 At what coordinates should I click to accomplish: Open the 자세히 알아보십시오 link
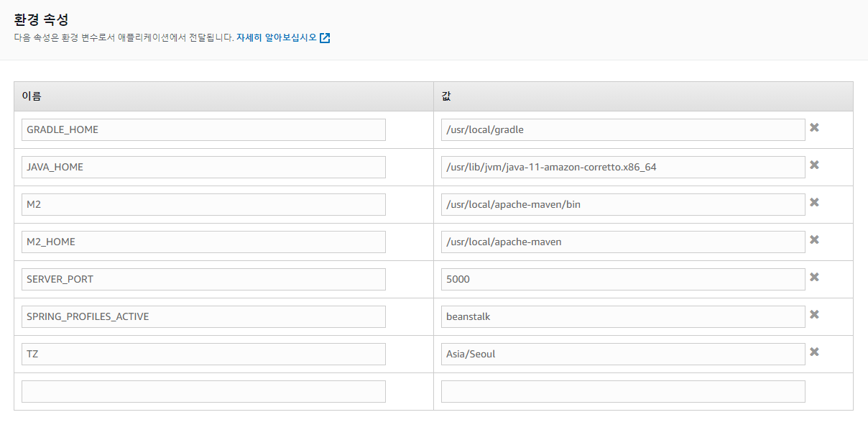(276, 38)
